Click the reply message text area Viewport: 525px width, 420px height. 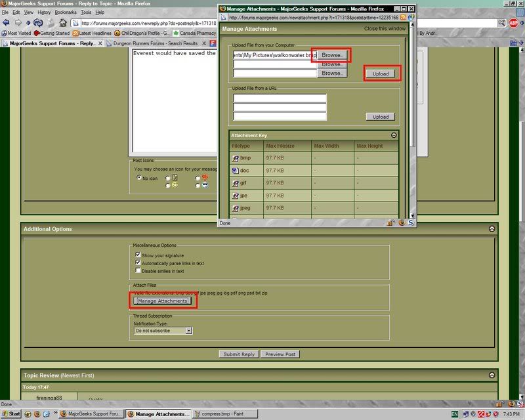point(175,100)
